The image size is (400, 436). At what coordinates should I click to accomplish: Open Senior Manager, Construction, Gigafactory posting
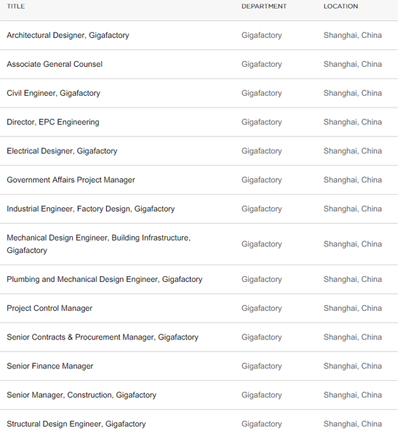[81, 395]
